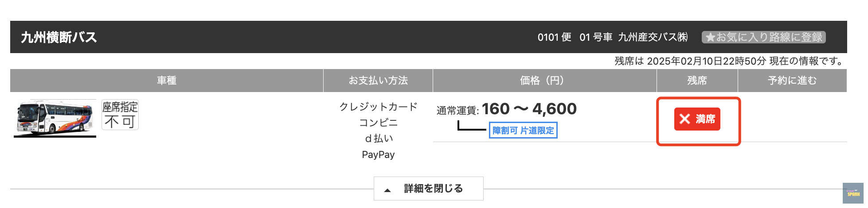Open the SPARK icon in the corner
Image resolution: width=868 pixels, height=208 pixels.
pos(853,193)
